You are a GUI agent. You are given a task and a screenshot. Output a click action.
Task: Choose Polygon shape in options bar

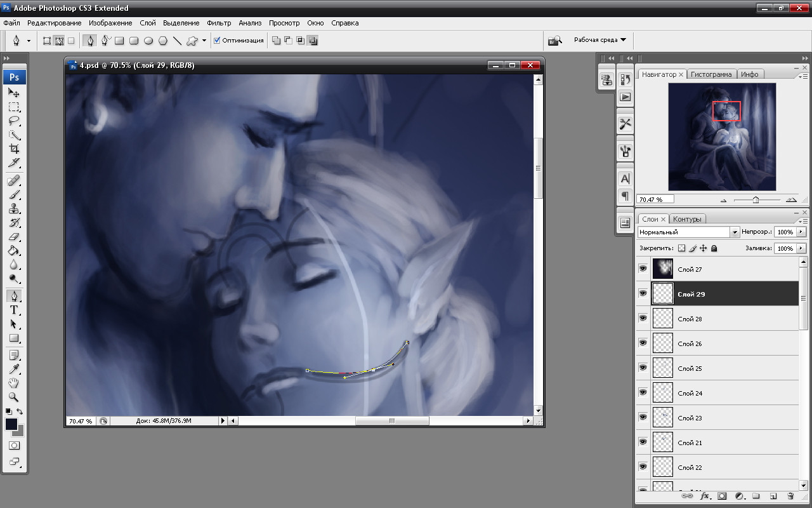163,41
